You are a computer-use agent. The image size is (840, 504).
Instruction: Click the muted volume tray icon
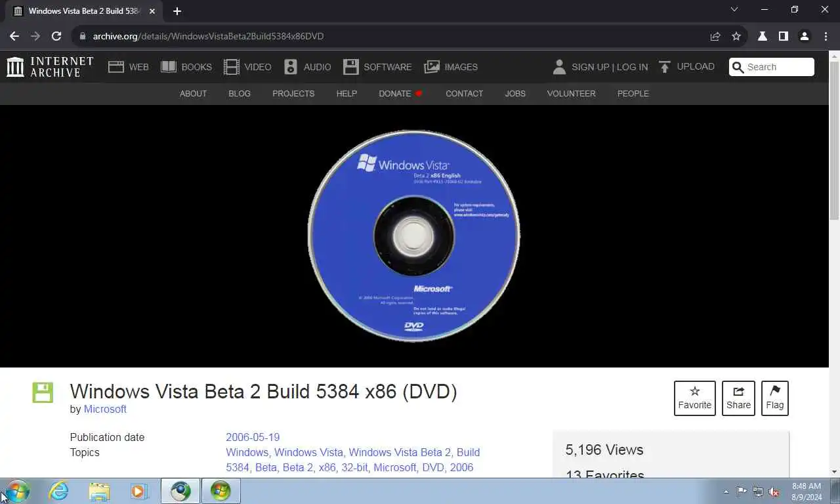coord(774,492)
